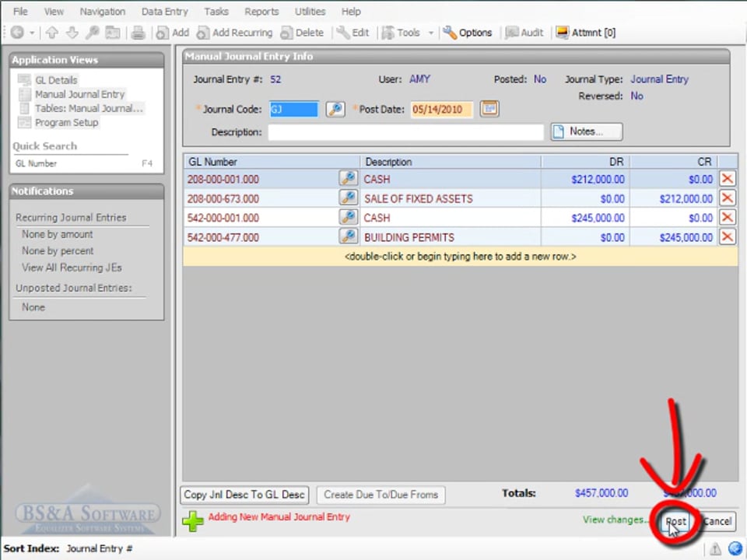Open the Notes... button
The height and width of the screenshot is (560, 747).
(x=587, y=131)
